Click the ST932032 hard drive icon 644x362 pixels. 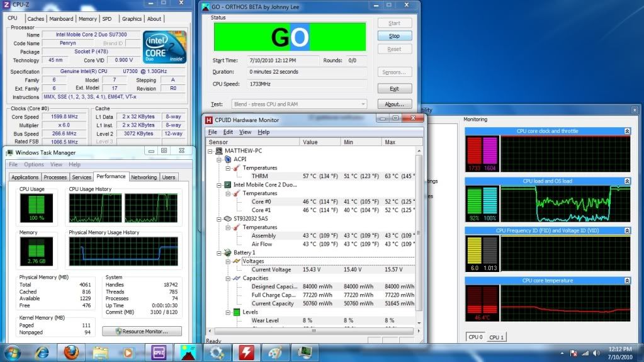(x=228, y=218)
